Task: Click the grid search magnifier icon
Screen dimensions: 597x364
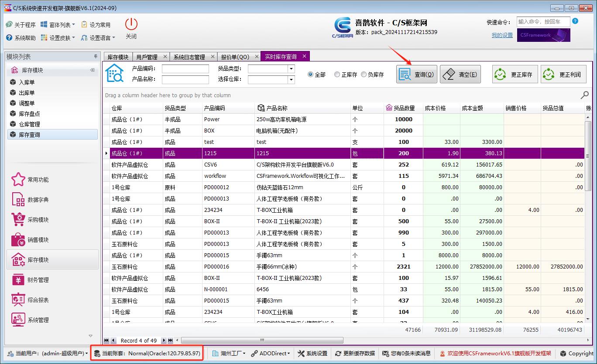Action: 585,95
